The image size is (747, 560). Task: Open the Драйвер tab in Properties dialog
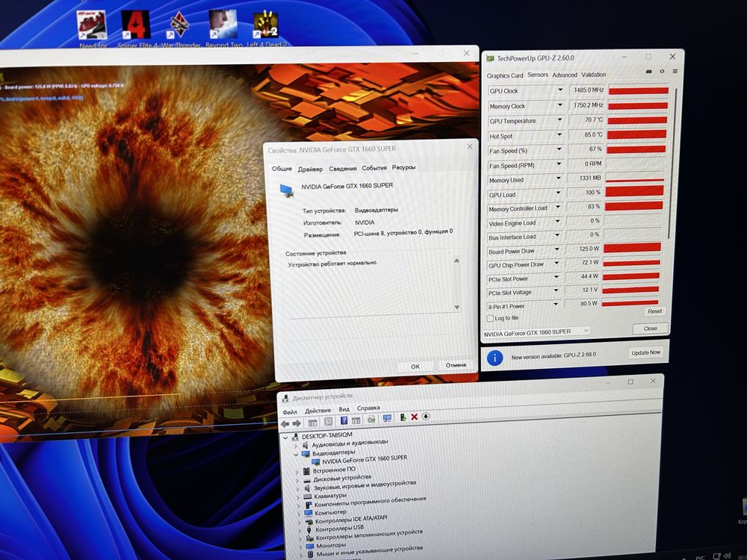pyautogui.click(x=310, y=169)
